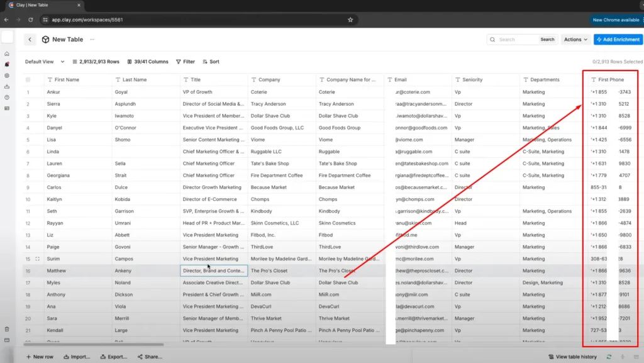Screen dimensions: 644x363
Task: Open the Home icon in the left sidebar
Action: pos(7,54)
